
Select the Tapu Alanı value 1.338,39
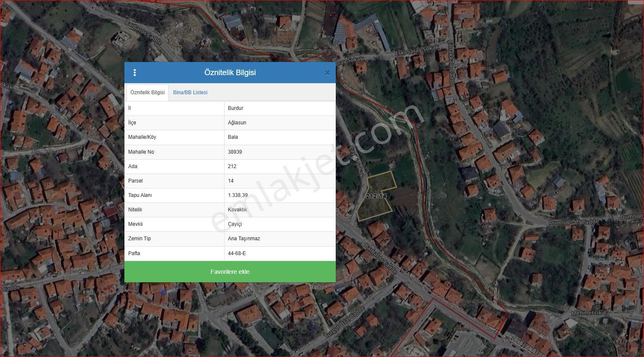[x=238, y=195]
